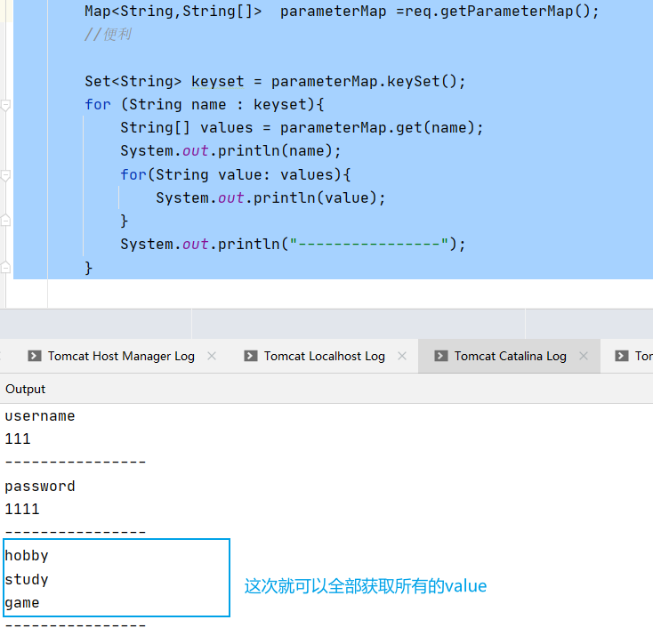Click the console icon of the cut-off tab

point(622,356)
